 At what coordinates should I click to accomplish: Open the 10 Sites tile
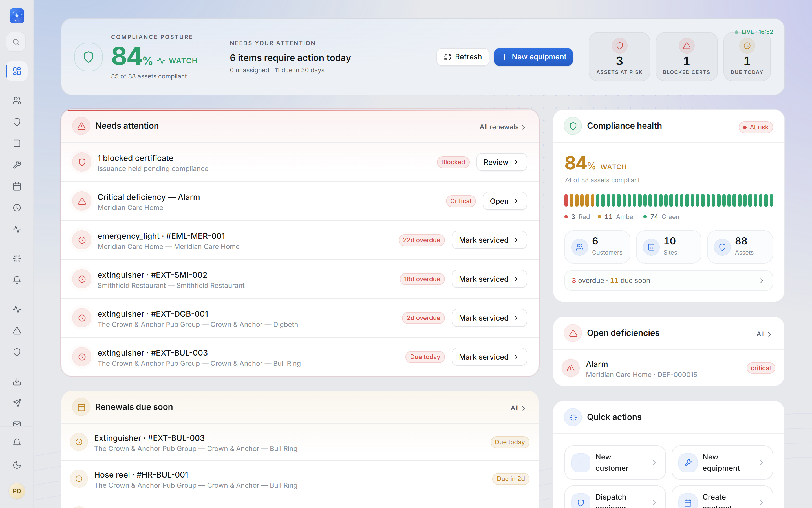point(668,247)
